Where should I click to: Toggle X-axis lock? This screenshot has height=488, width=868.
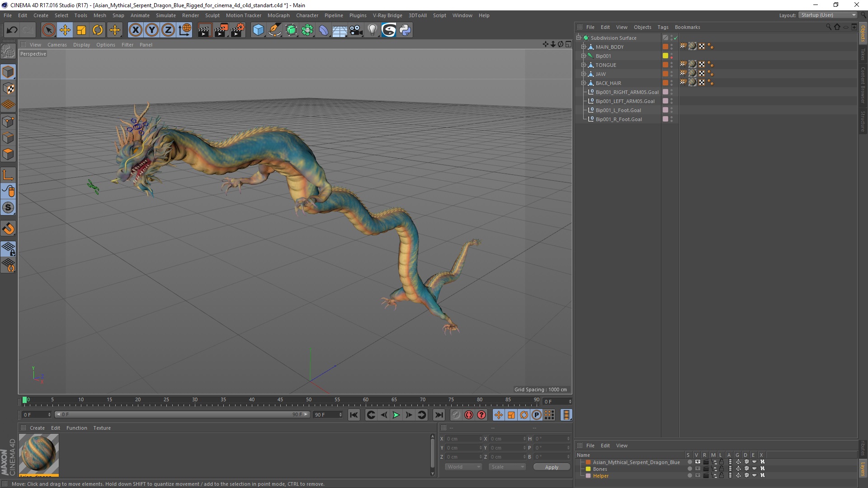pyautogui.click(x=135, y=30)
